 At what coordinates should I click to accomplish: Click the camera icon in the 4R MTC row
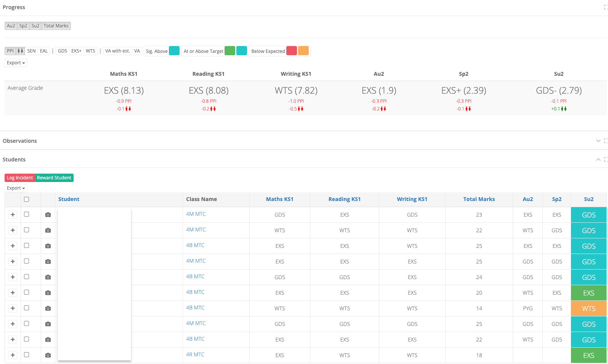[x=48, y=355]
